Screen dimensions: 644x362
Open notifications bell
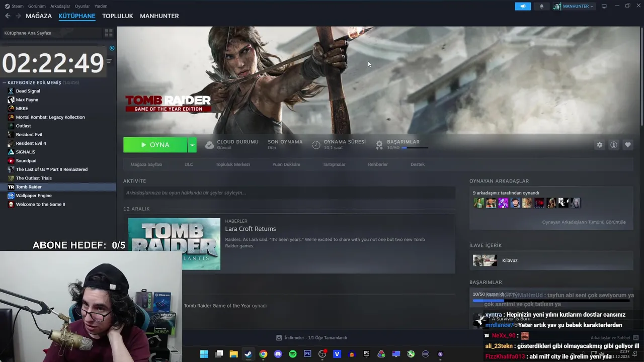coord(542,6)
